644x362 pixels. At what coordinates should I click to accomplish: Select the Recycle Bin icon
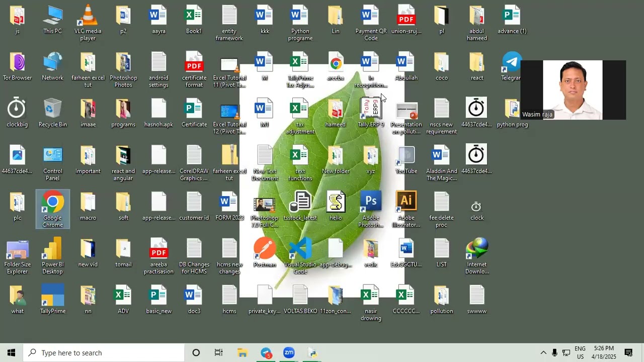pyautogui.click(x=53, y=113)
